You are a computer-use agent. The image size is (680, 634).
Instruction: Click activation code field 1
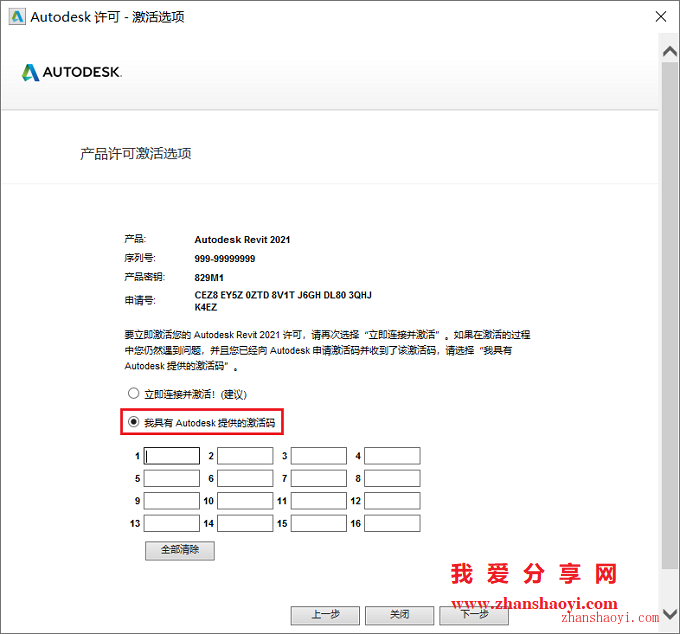pyautogui.click(x=172, y=456)
